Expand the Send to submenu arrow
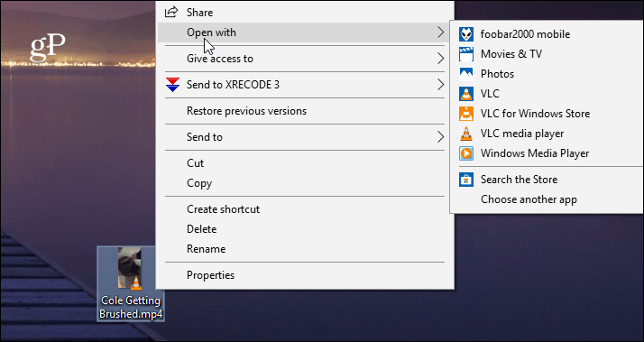The width and height of the screenshot is (644, 342). click(440, 137)
